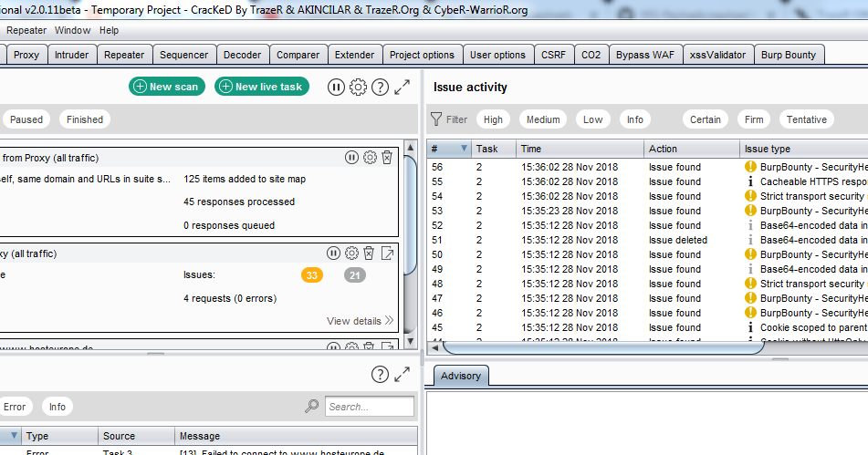Toggle the Medium severity filter
868x455 pixels.
click(x=543, y=119)
